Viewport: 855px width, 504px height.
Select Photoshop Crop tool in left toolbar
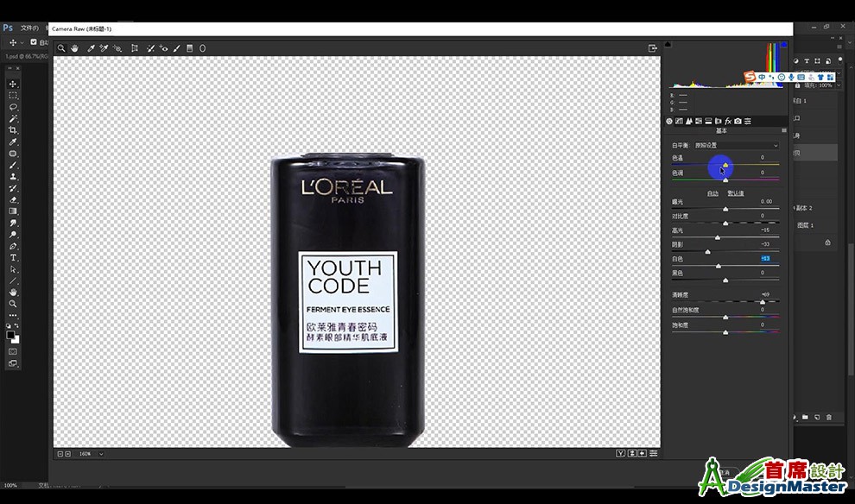(x=13, y=130)
